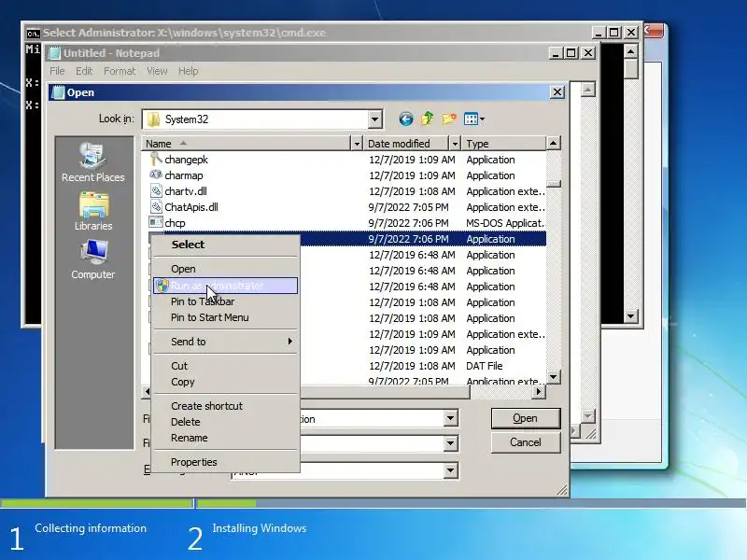The image size is (747, 560).
Task: Open the Name column filter dropdown
Action: [x=357, y=144]
